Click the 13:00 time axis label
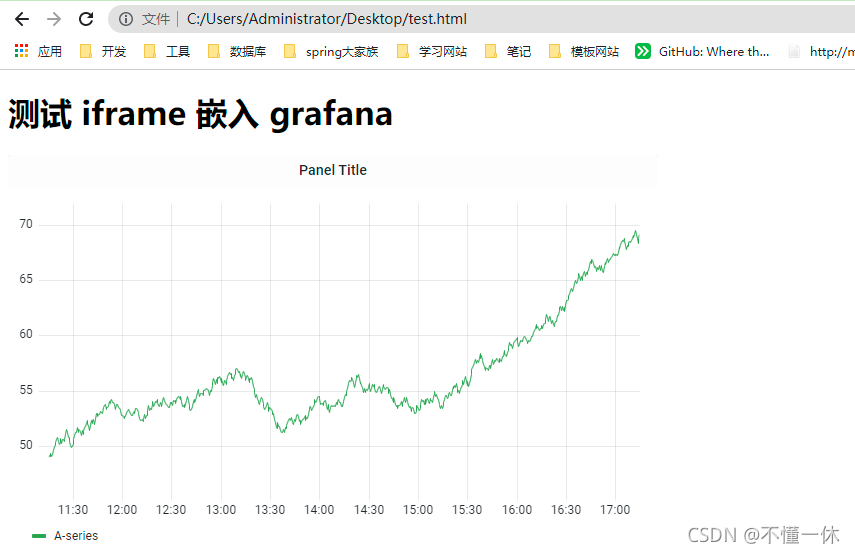Image resolution: width=855 pixels, height=553 pixels. click(x=221, y=510)
